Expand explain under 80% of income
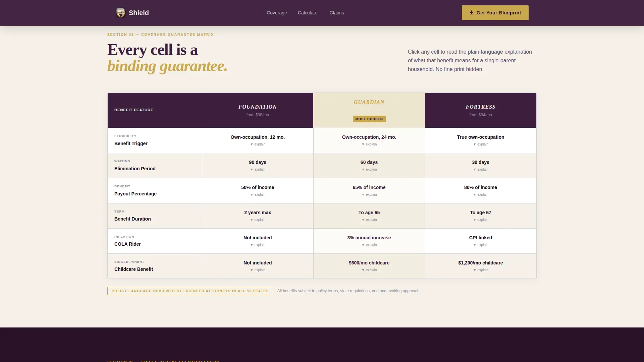Screen dimensions: 644x362 (x=481, y=195)
